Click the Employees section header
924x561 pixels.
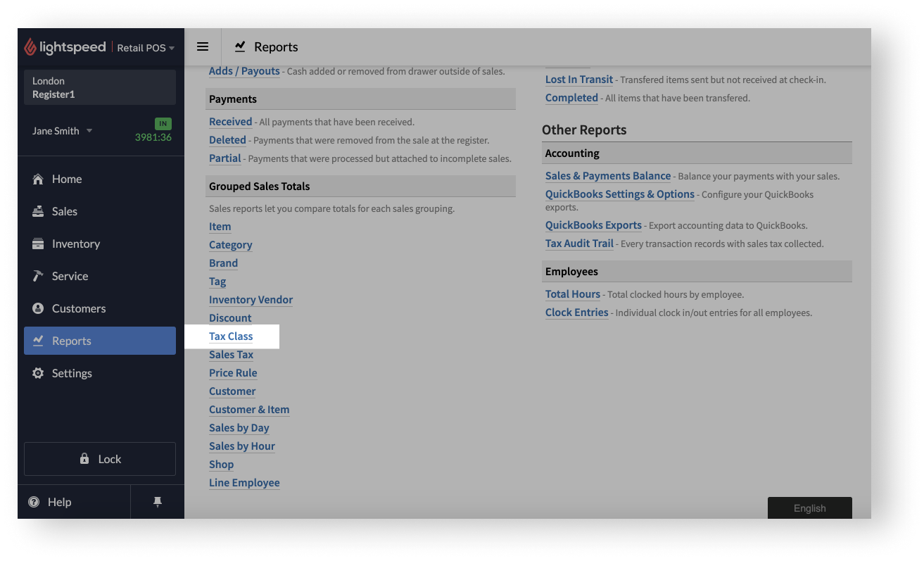click(697, 272)
